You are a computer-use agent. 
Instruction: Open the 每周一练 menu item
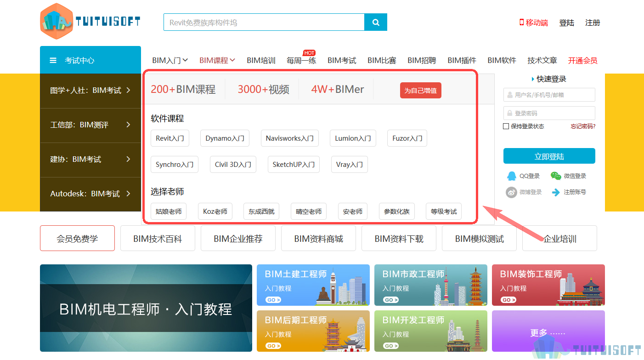pos(301,60)
